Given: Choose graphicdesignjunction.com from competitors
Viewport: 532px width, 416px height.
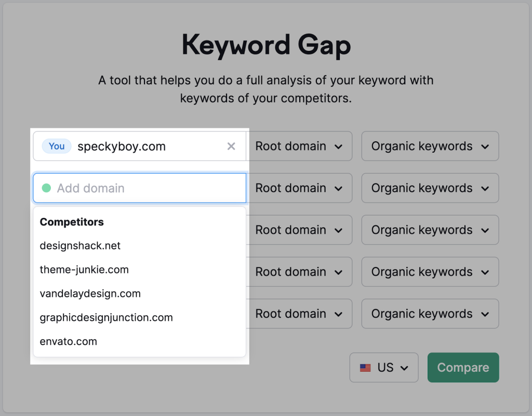Looking at the screenshot, I should [106, 317].
